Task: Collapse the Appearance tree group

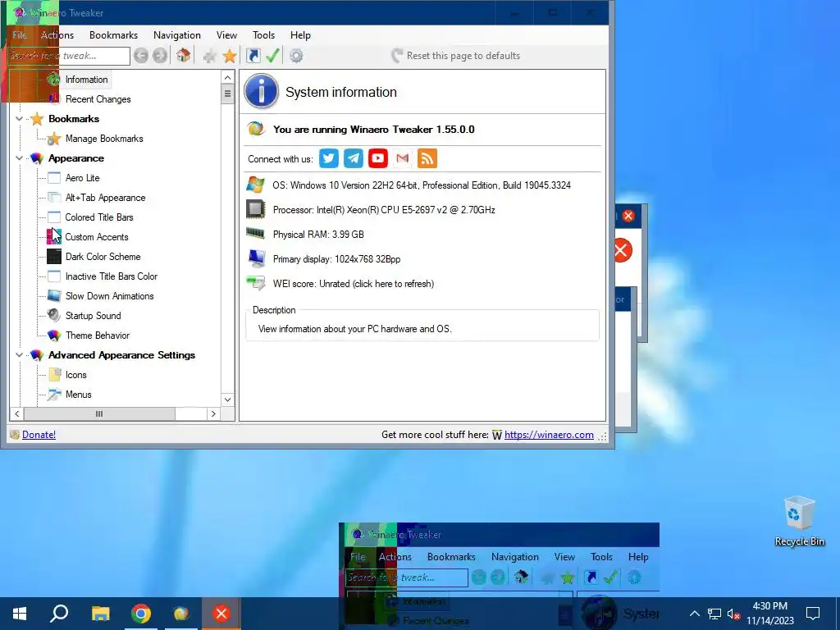Action: 20,158
